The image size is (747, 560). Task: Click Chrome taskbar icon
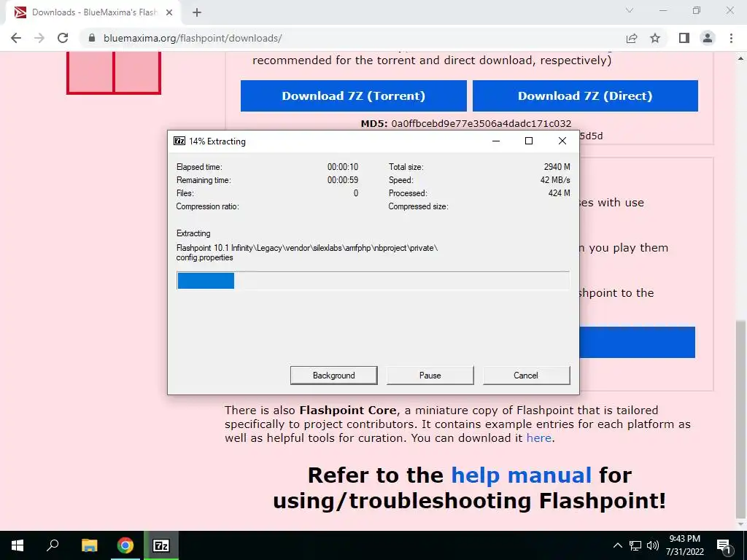point(125,545)
